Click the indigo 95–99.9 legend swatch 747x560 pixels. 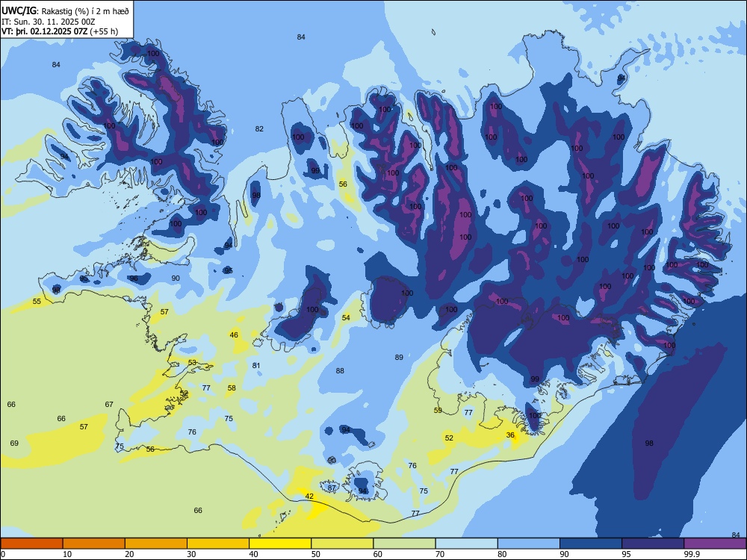pyautogui.click(x=653, y=544)
